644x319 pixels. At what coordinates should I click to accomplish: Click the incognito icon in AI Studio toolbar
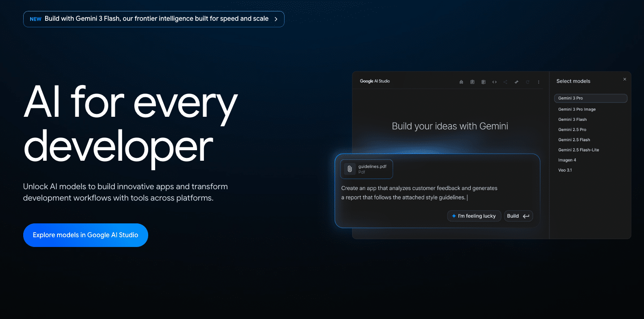(x=461, y=82)
